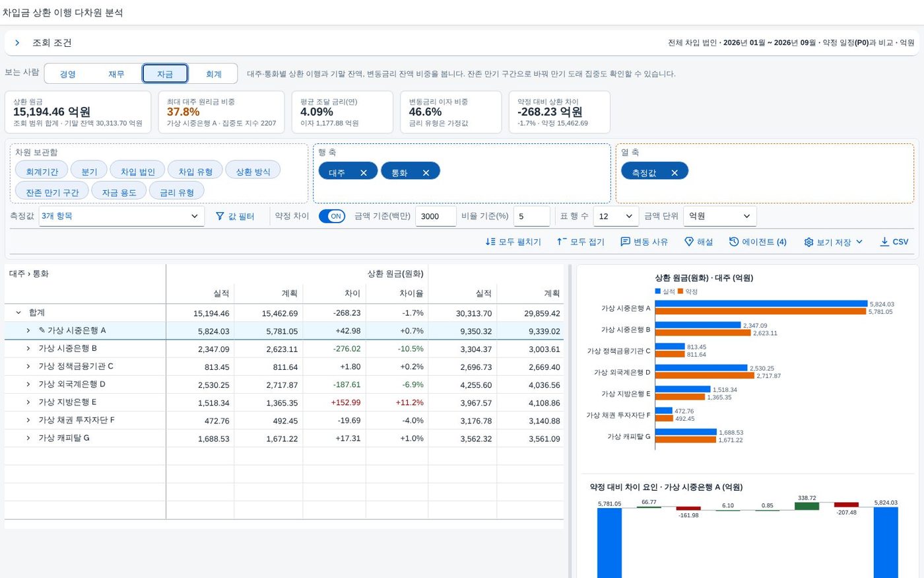This screenshot has width=924, height=578.
Task: Expand the 가상 외국계은행 D row
Action: 28,384
